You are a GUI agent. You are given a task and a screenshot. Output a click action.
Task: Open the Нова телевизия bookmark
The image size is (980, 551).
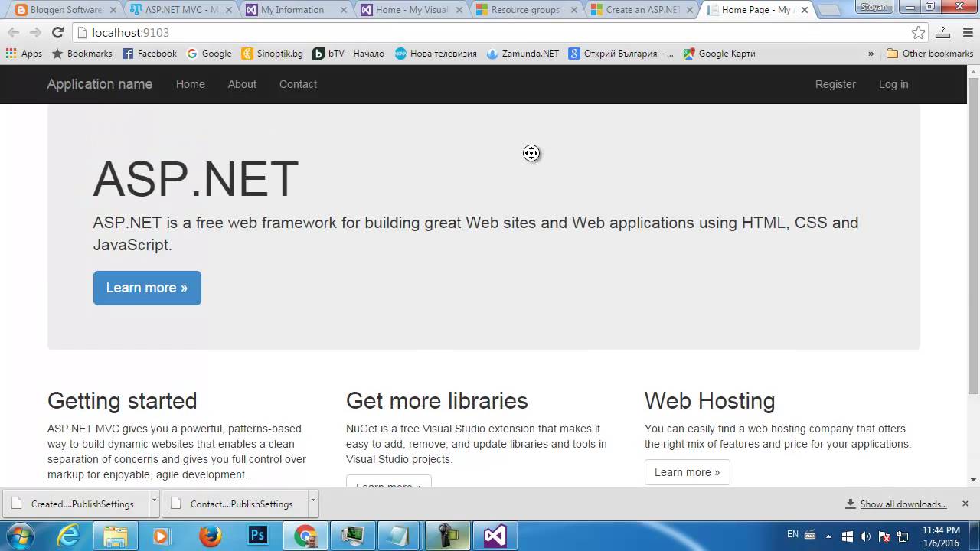[436, 54]
